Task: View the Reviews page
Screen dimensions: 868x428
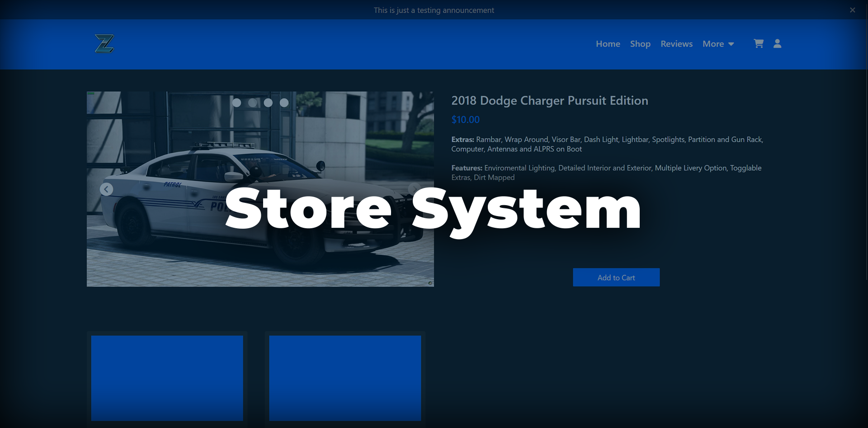Action: coord(676,44)
